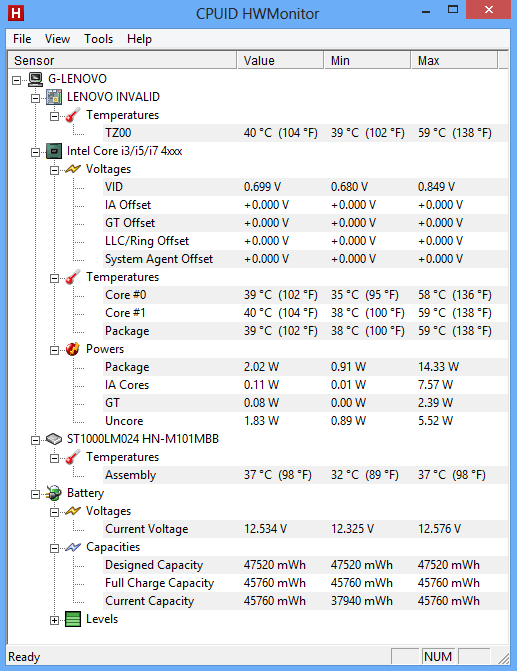The width and height of the screenshot is (517, 671).
Task: Collapse the CPU Voltages section
Action: (54, 170)
